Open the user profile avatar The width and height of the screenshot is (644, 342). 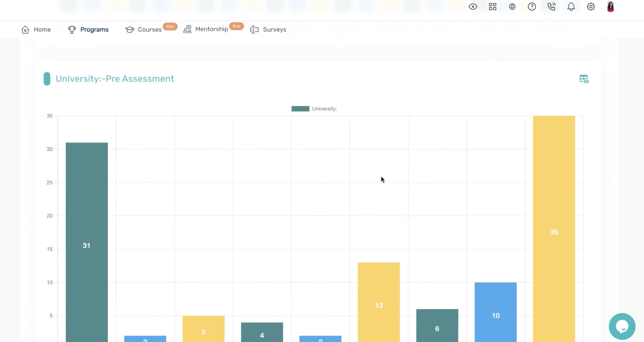click(610, 7)
